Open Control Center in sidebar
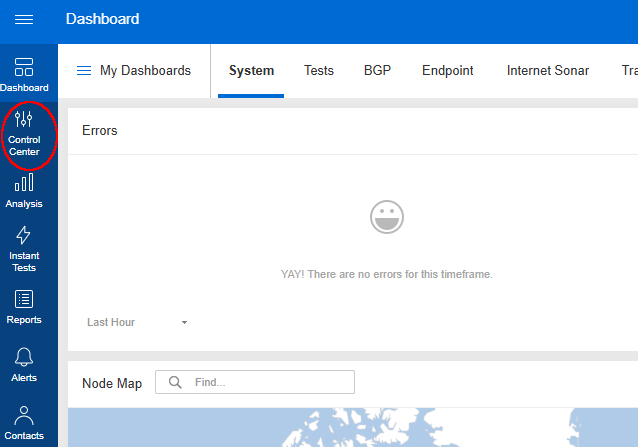 click(x=24, y=134)
